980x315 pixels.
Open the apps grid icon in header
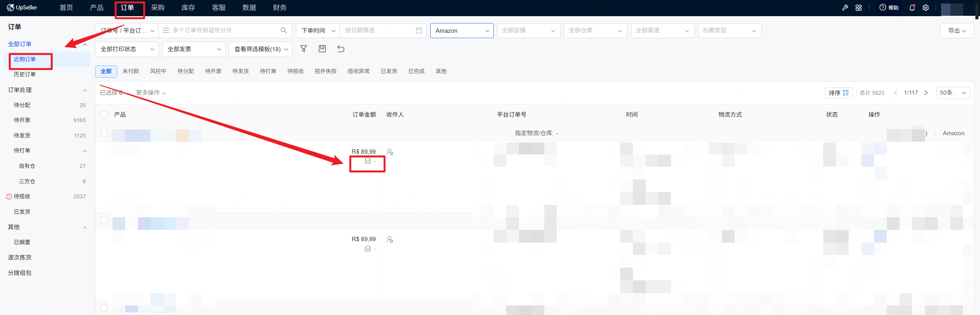859,8
